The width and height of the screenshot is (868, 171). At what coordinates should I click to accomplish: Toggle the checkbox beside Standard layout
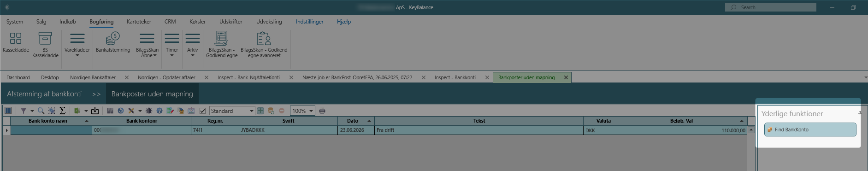point(202,111)
